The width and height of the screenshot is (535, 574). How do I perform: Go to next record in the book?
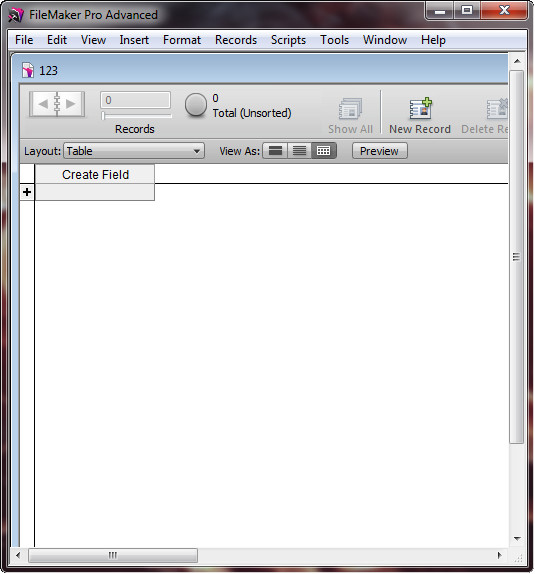(71, 104)
